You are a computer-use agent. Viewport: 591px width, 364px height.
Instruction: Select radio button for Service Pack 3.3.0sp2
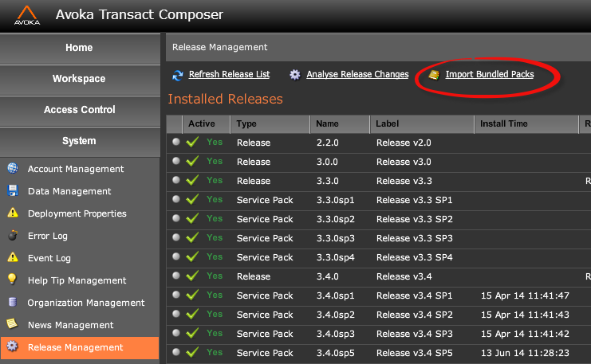coord(176,218)
